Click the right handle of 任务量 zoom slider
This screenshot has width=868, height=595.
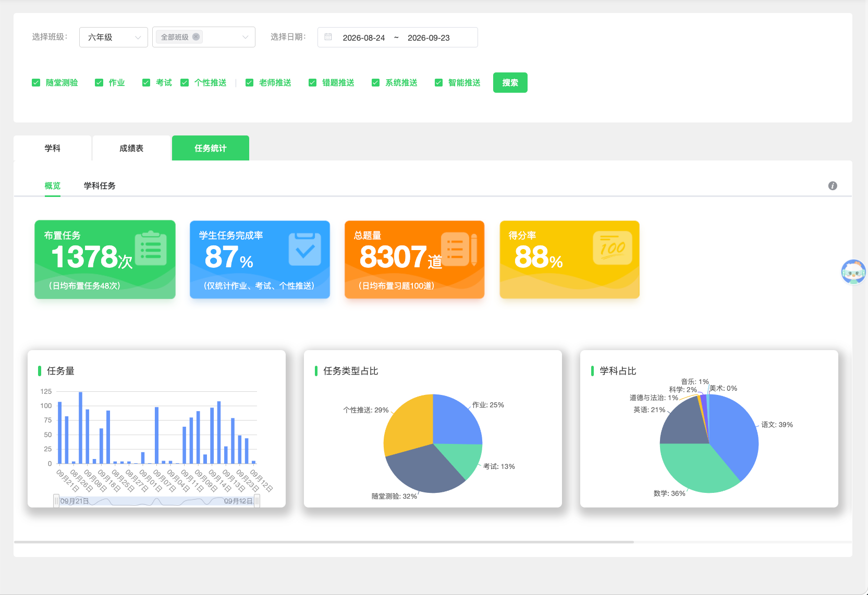pyautogui.click(x=256, y=501)
